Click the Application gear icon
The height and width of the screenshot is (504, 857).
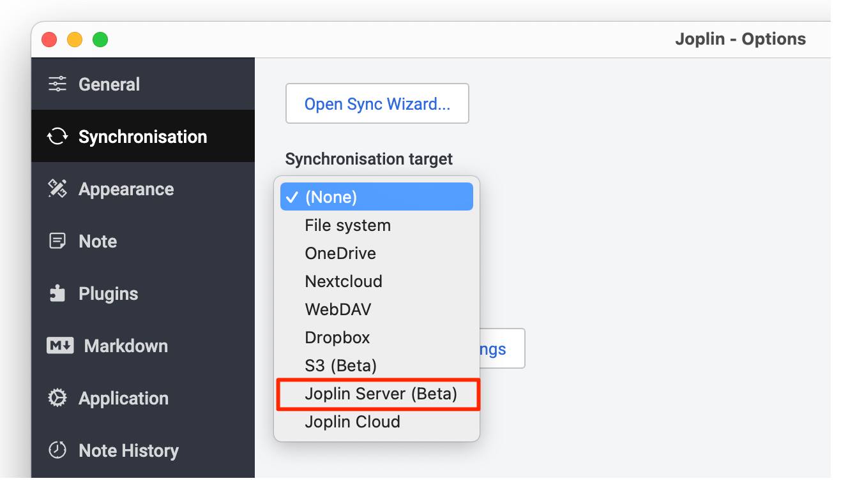57,397
